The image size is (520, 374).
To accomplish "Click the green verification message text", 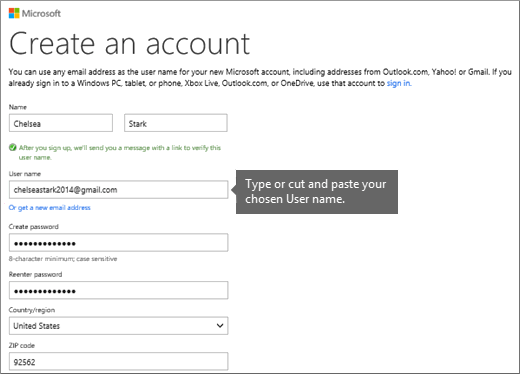I will point(120,152).
